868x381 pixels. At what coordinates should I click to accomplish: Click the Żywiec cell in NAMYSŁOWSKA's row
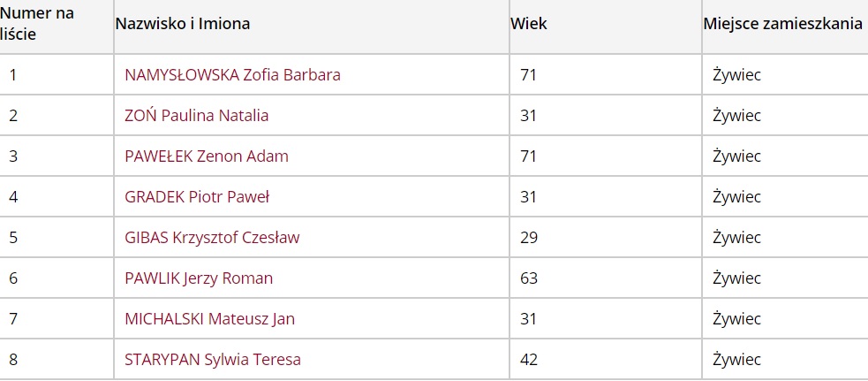click(x=736, y=75)
